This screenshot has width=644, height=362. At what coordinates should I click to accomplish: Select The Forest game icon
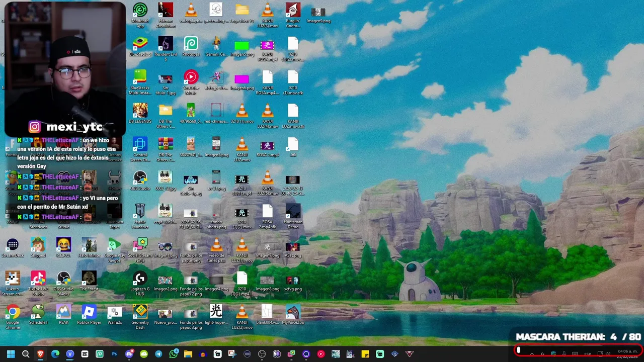89,281
